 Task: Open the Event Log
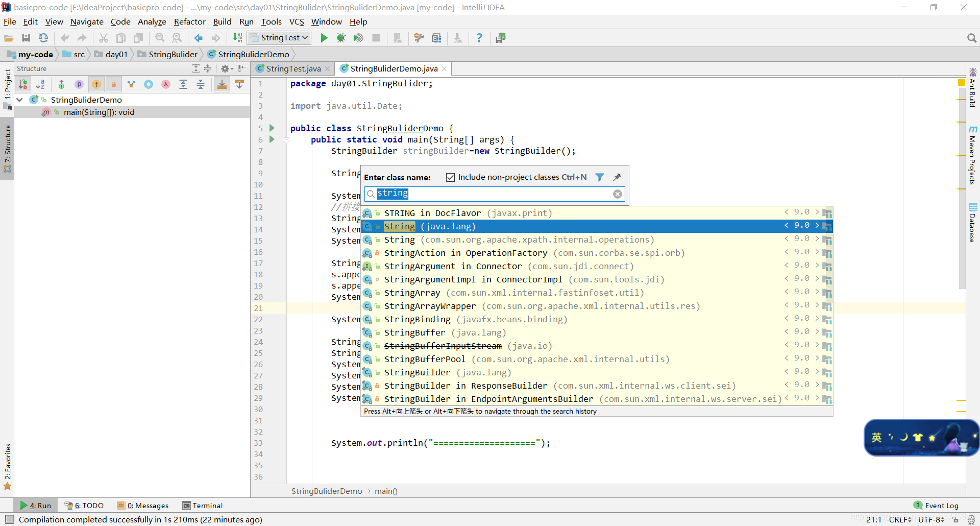pos(936,506)
